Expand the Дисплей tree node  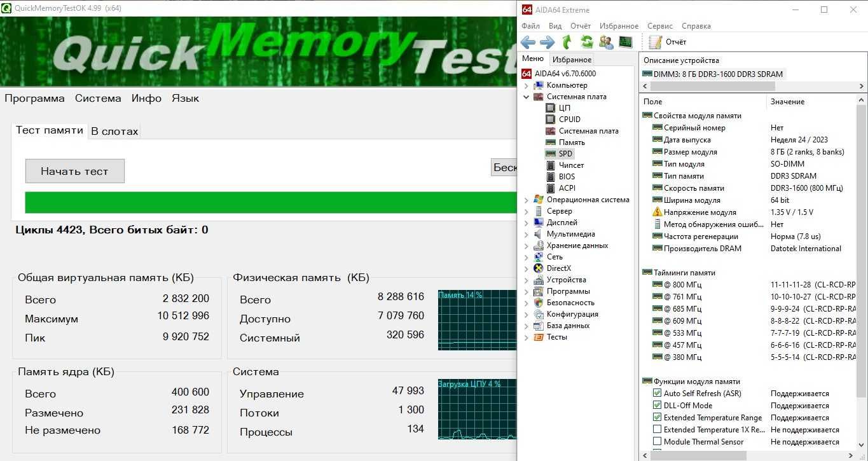pos(526,223)
